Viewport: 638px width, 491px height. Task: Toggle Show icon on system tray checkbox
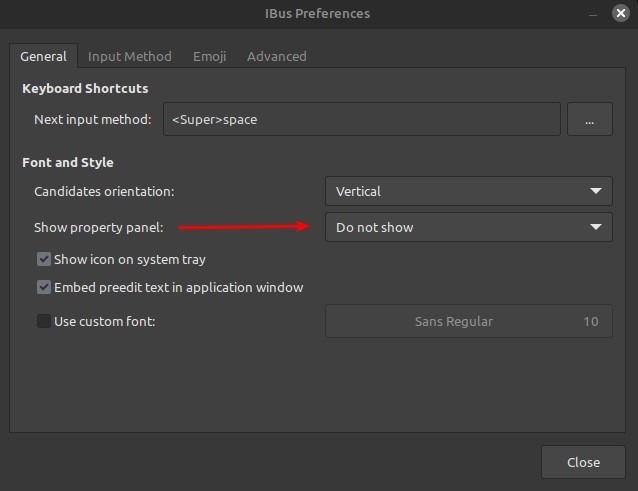(x=44, y=259)
